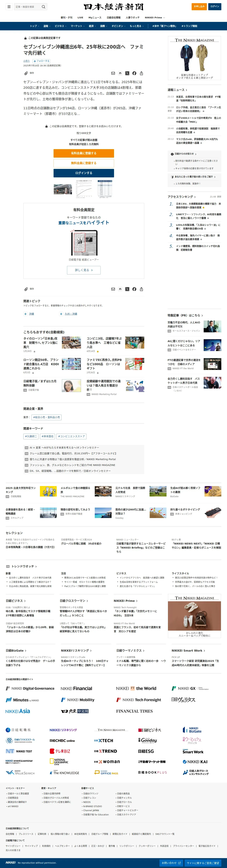This screenshot has width=227, height=868.
Task: Open the NIKKEI KAI logo link
Action: 195,762
